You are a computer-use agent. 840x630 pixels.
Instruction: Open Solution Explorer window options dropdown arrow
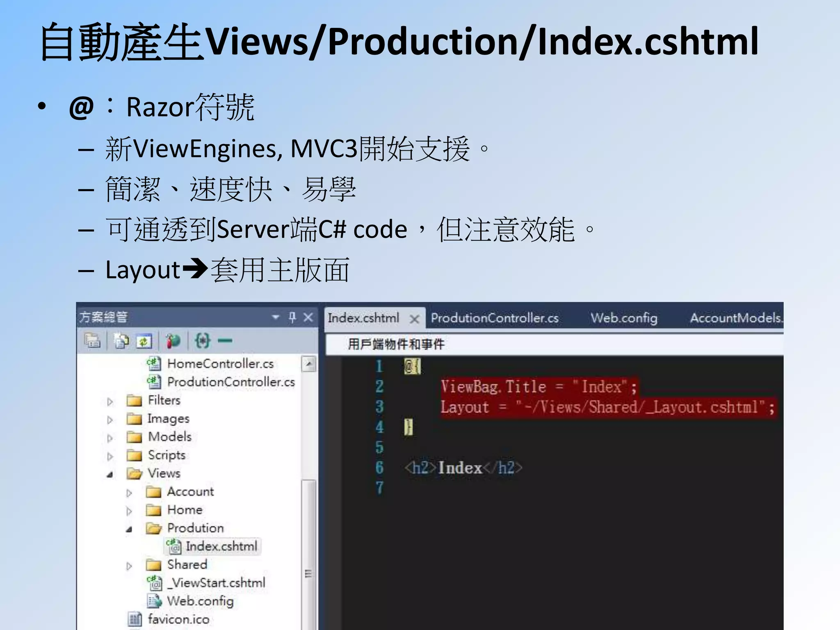coord(276,317)
